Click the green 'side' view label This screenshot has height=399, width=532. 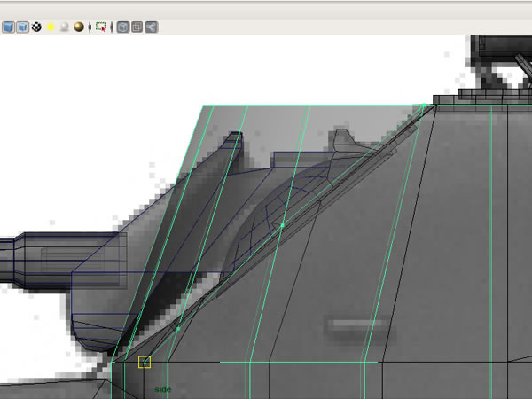163,389
